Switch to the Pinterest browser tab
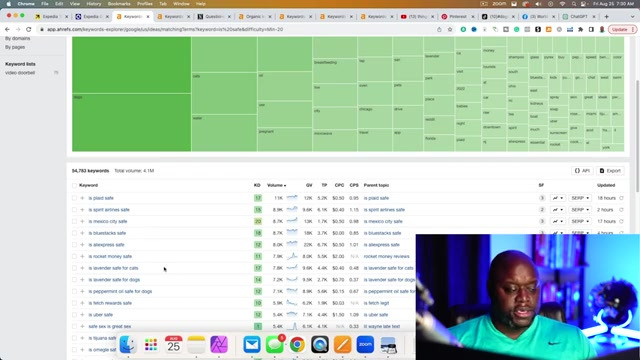Image resolution: width=640 pixels, height=360 pixels. 458,17
